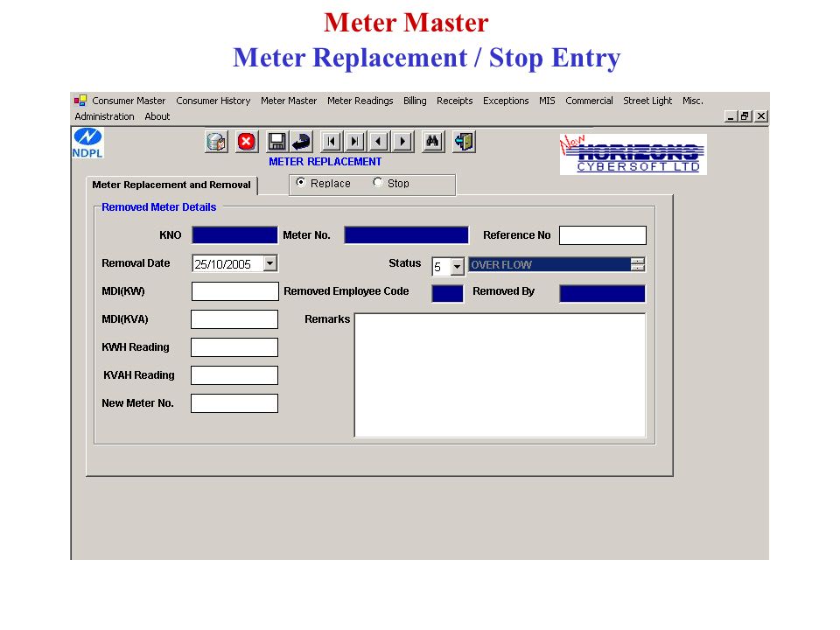Image resolution: width=840 pixels, height=630 pixels.
Task: Click the New Meter No. input field
Action: (234, 403)
